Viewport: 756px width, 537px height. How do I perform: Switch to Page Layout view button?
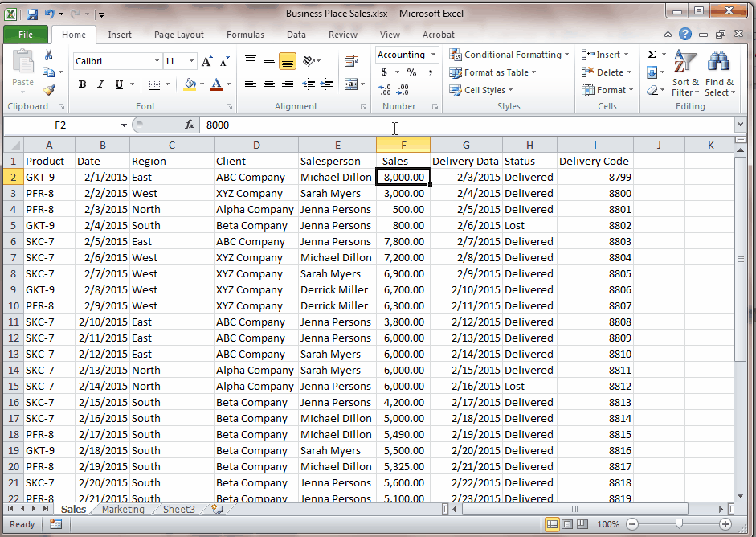coord(567,524)
